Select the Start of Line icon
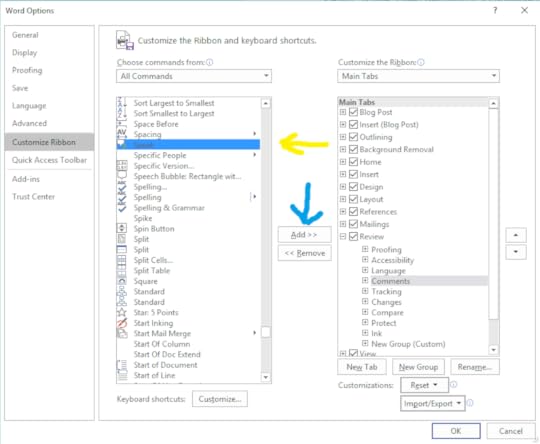 click(x=122, y=375)
